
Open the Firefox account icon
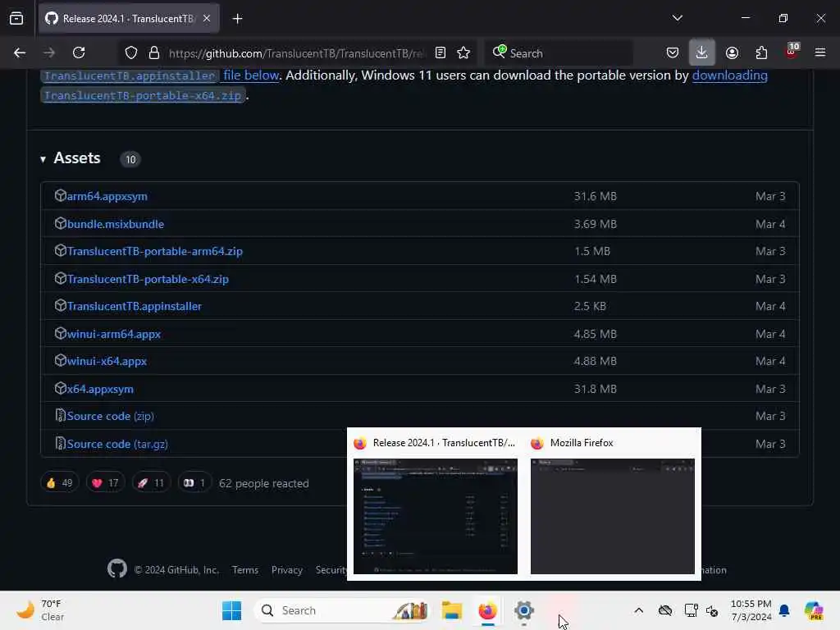point(732,52)
